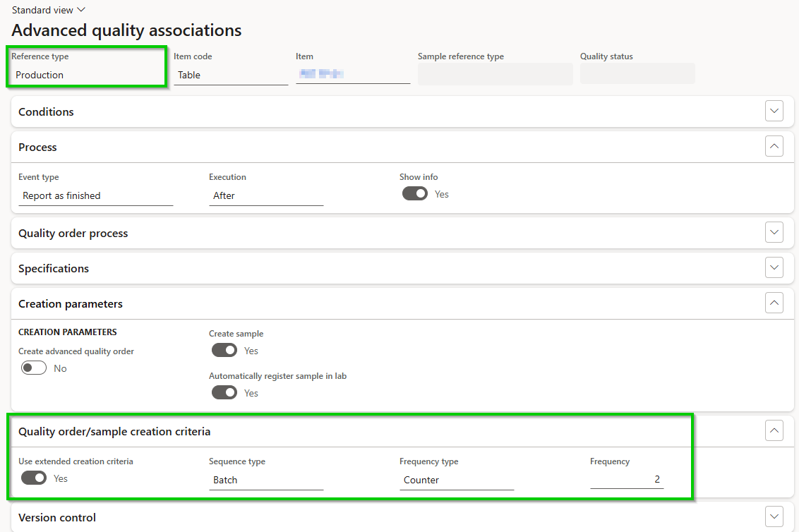Toggle Show info off

[414, 193]
